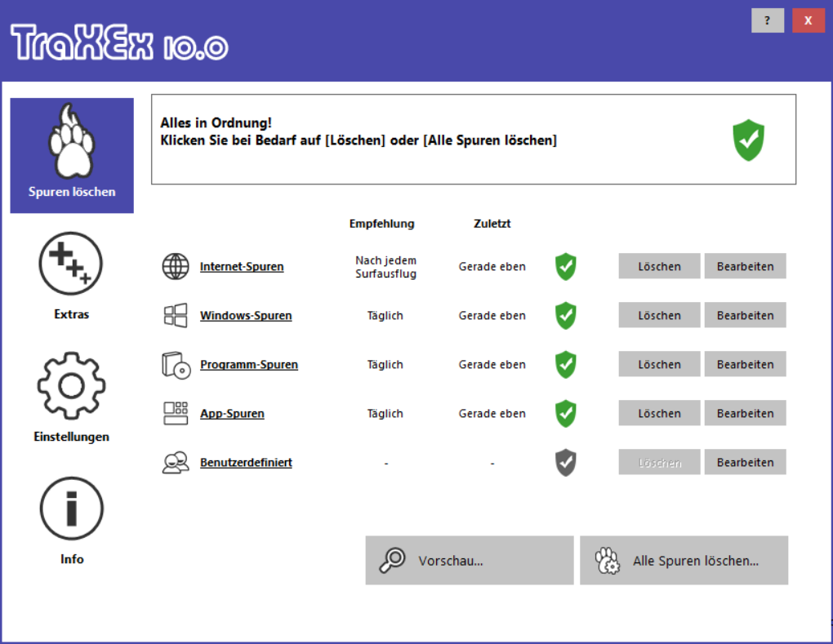833x644 pixels.
Task: Click the Windows logo icon for Windows-Spuren
Action: point(176,315)
